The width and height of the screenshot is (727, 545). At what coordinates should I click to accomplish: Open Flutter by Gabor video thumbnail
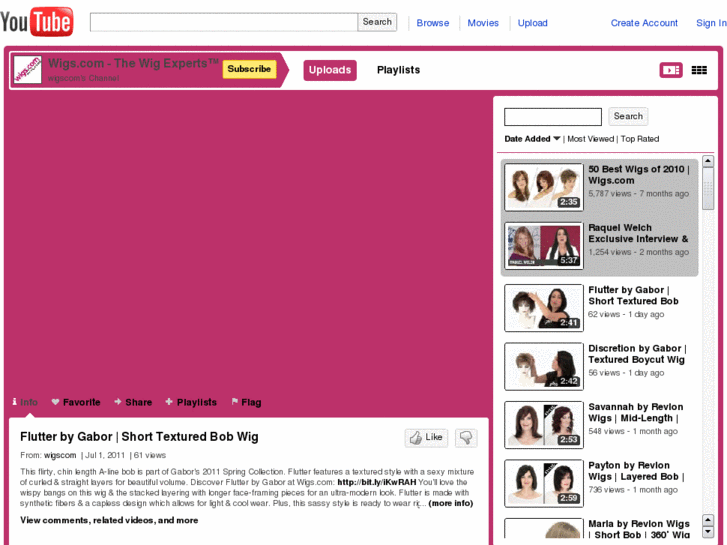pos(544,308)
